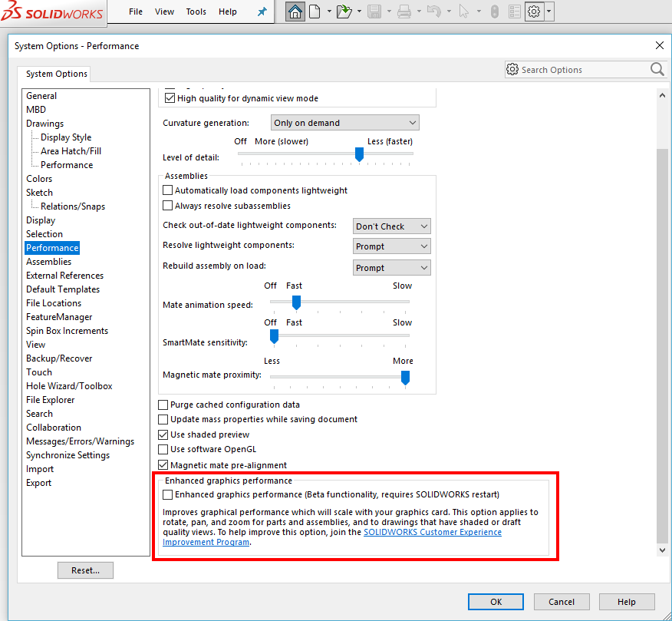Click scrollbar down arrow in options panel
672x621 pixels.
pos(662,550)
